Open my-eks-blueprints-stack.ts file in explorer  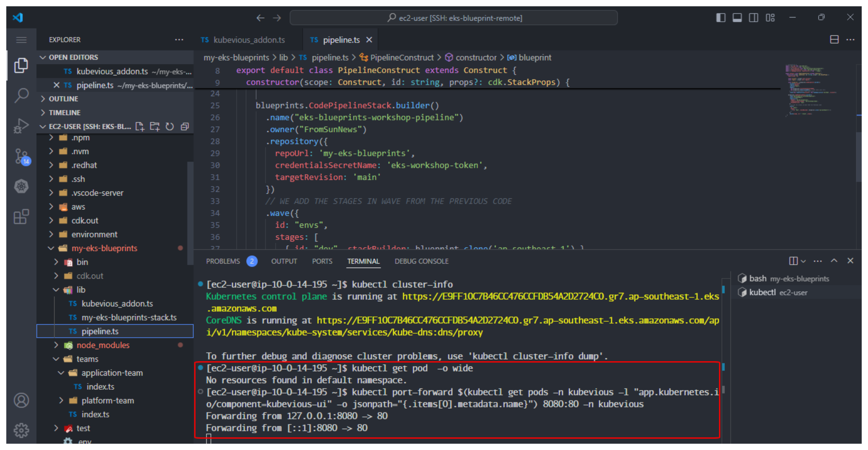click(x=129, y=317)
